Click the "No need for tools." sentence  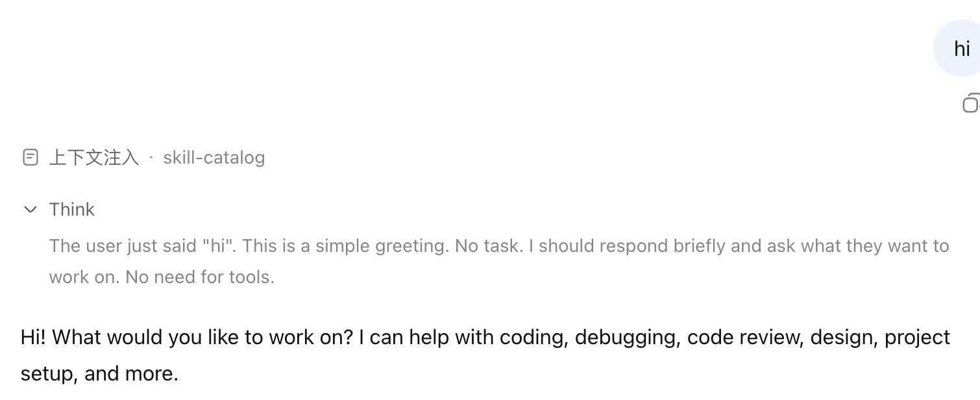(x=200, y=277)
